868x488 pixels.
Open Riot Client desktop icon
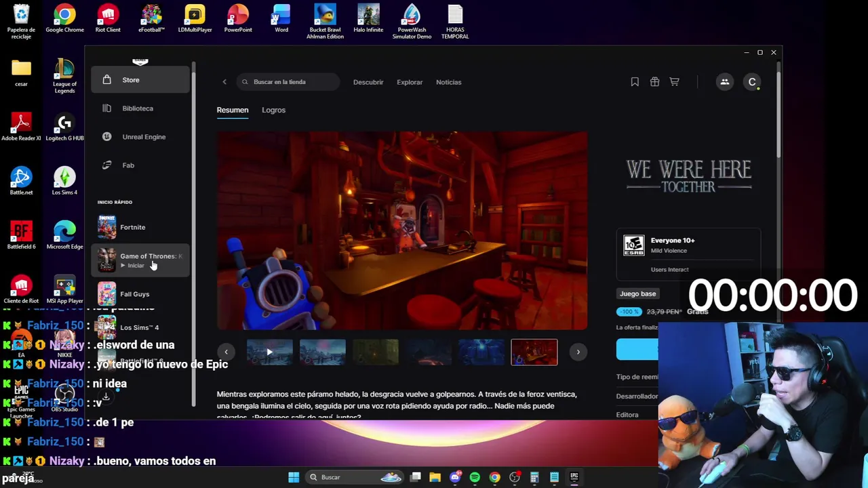point(108,19)
